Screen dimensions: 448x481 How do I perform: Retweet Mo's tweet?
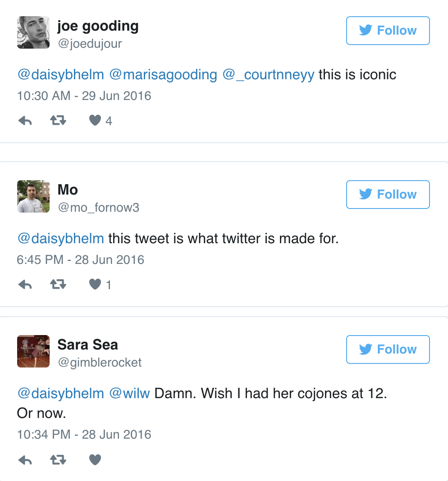click(x=58, y=285)
